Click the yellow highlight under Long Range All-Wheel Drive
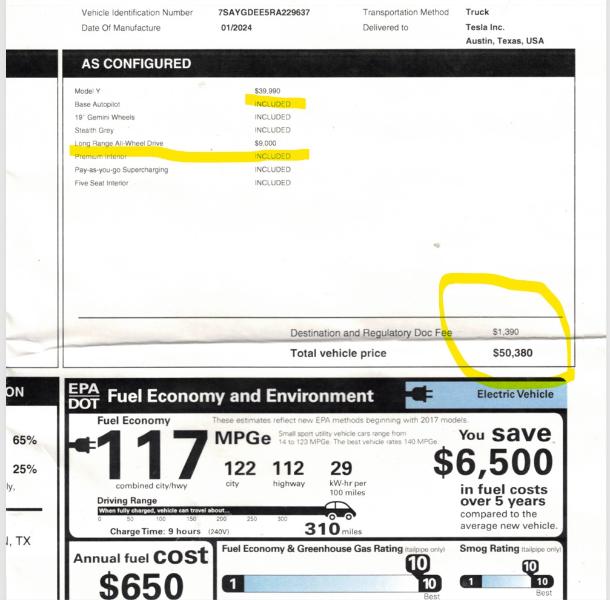The image size is (610, 600). (x=190, y=155)
